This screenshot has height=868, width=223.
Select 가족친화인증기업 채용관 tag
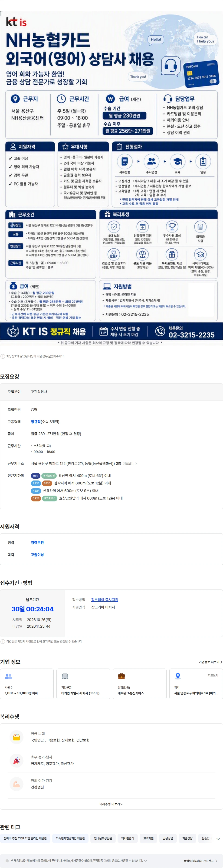[70, 838]
